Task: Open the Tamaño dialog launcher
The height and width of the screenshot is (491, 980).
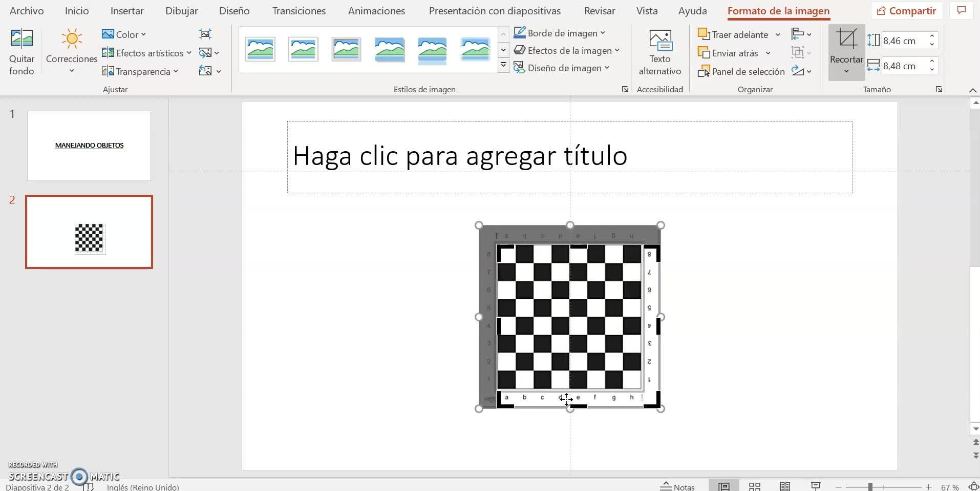Action: tap(939, 89)
